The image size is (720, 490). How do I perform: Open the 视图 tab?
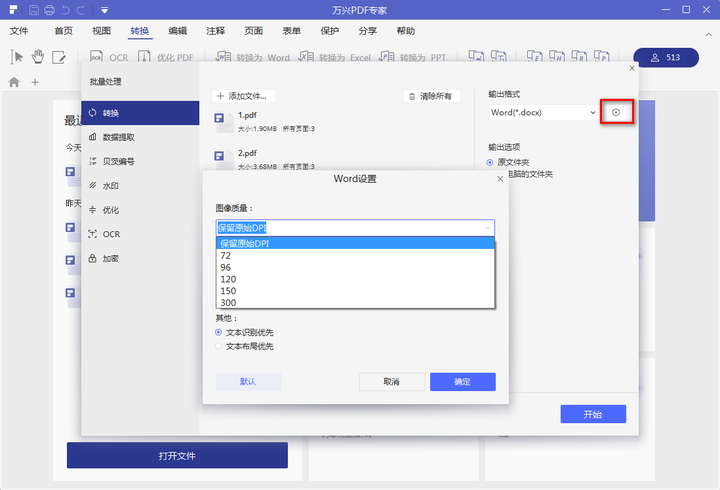(x=101, y=31)
